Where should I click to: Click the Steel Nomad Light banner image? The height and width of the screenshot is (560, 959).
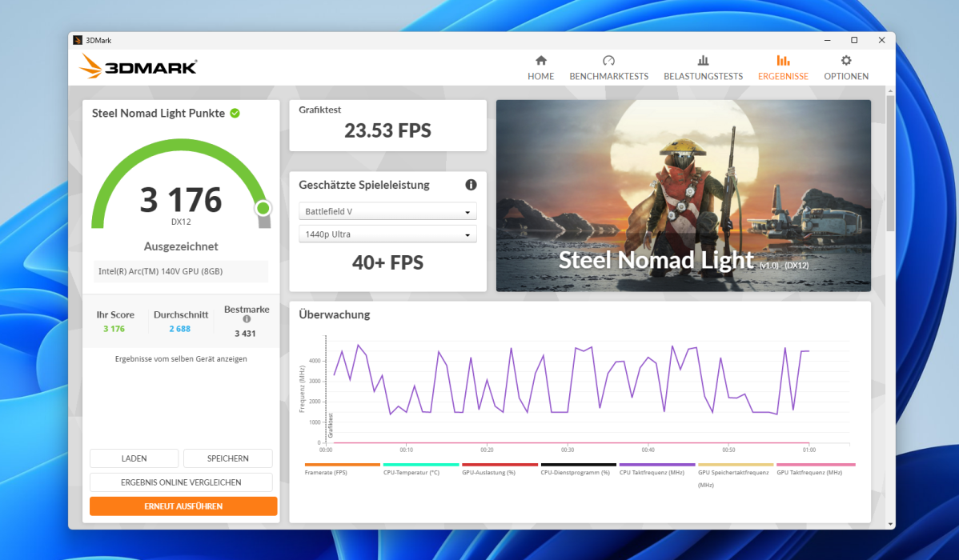pos(683,196)
